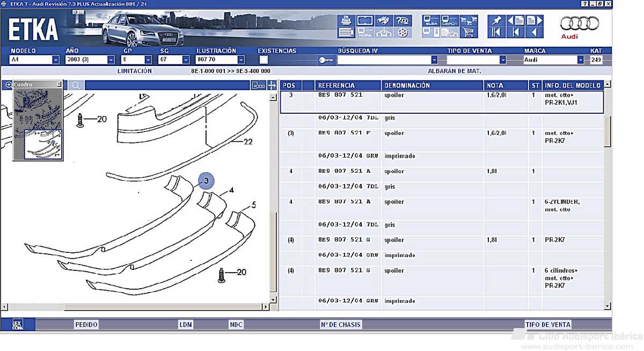Click the light magnifier icon on illustration bar

(76, 85)
